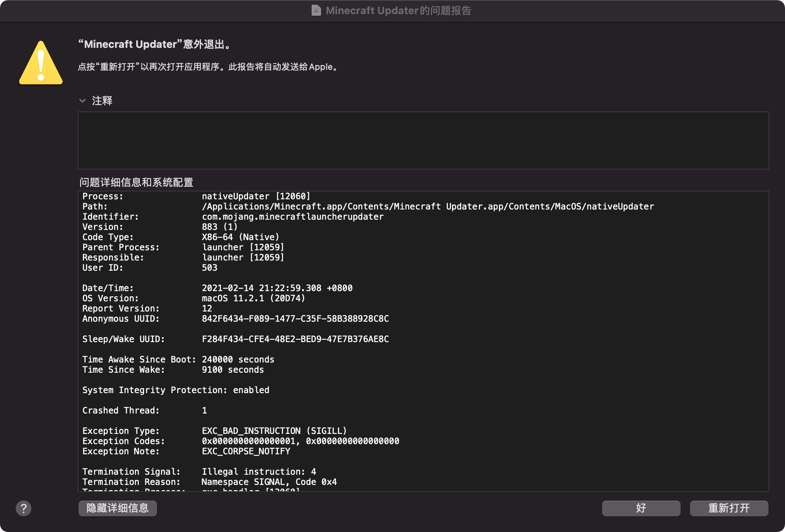This screenshot has width=785, height=532.
Task: Click the macOS 11.2.1 OS version line
Action: coord(253,299)
